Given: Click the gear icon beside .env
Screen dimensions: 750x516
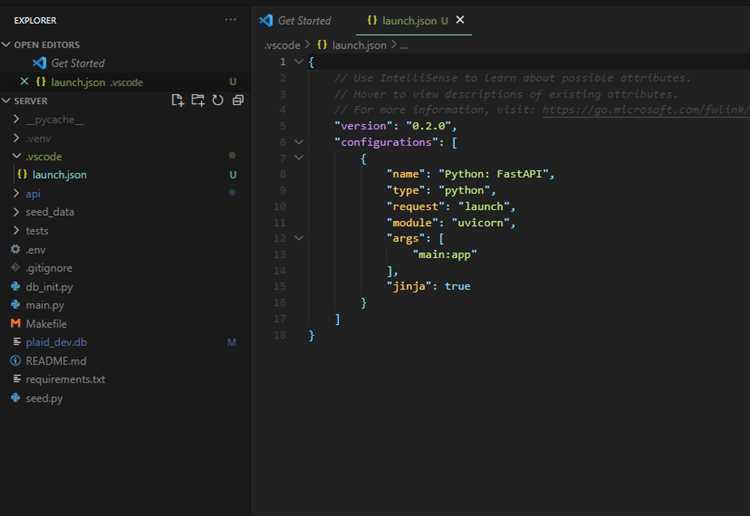Looking at the screenshot, I should pos(15,250).
